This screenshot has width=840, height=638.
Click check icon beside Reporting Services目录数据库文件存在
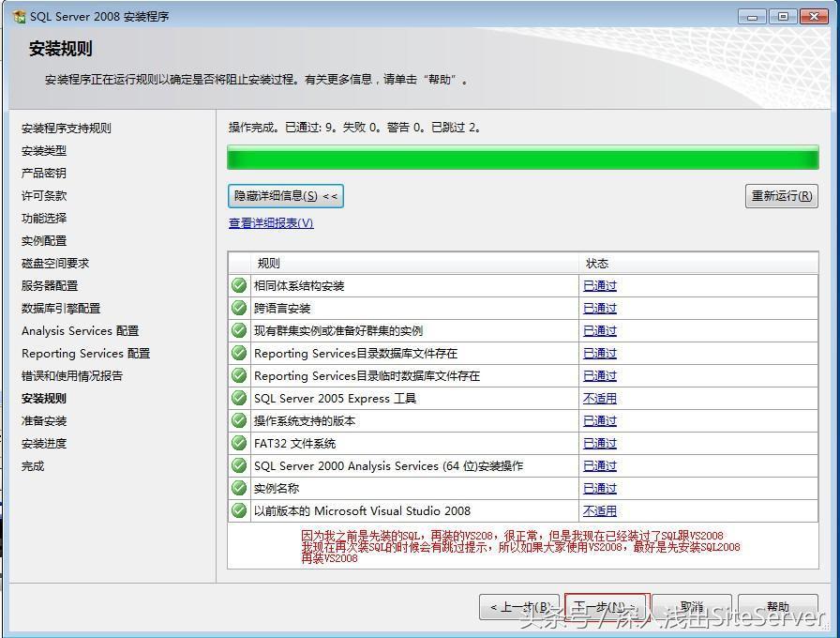point(239,353)
